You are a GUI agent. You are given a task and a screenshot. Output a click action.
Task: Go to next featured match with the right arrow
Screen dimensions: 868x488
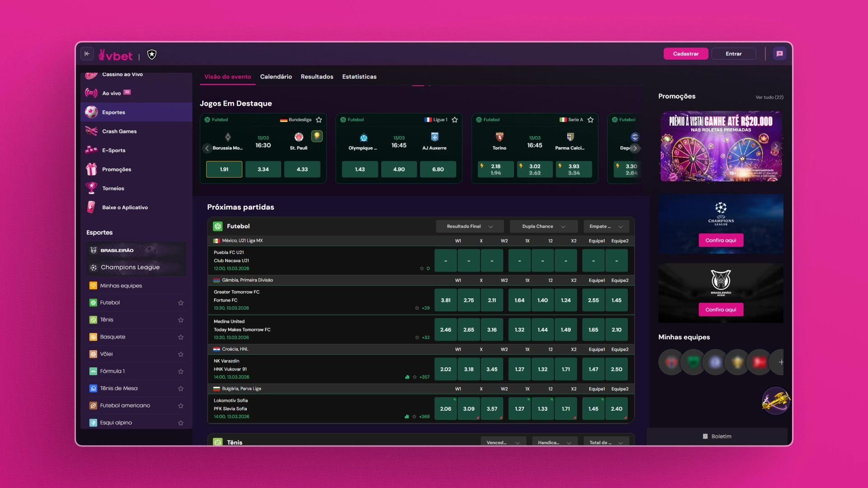point(635,148)
